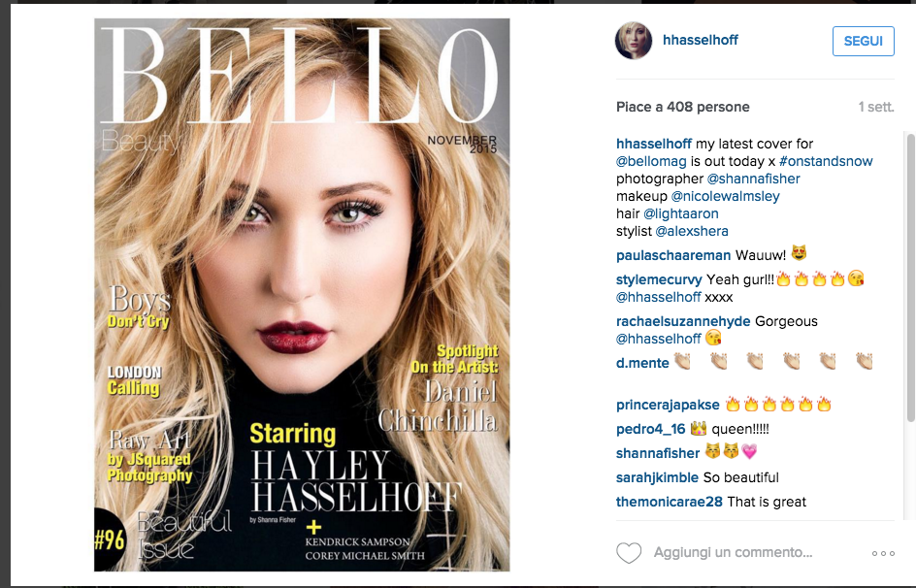Open commenter paulaschaareman's profile
The width and height of the screenshot is (916, 588).
click(673, 255)
